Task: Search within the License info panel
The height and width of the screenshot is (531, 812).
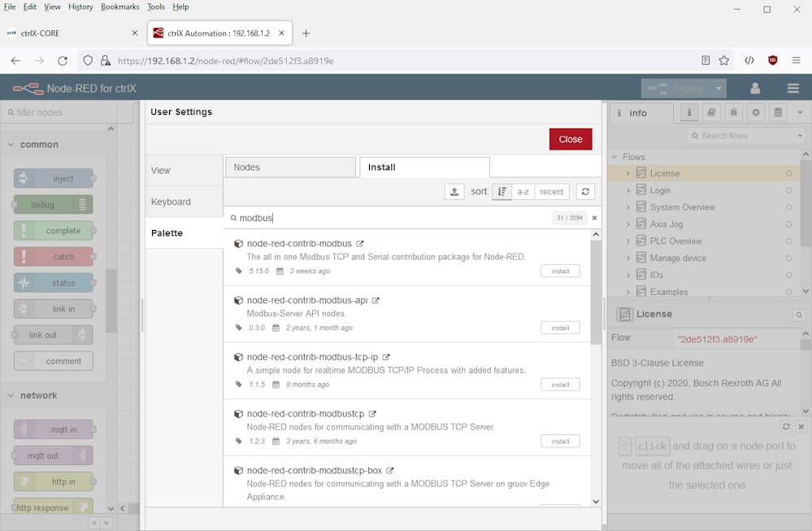Action: (x=799, y=315)
